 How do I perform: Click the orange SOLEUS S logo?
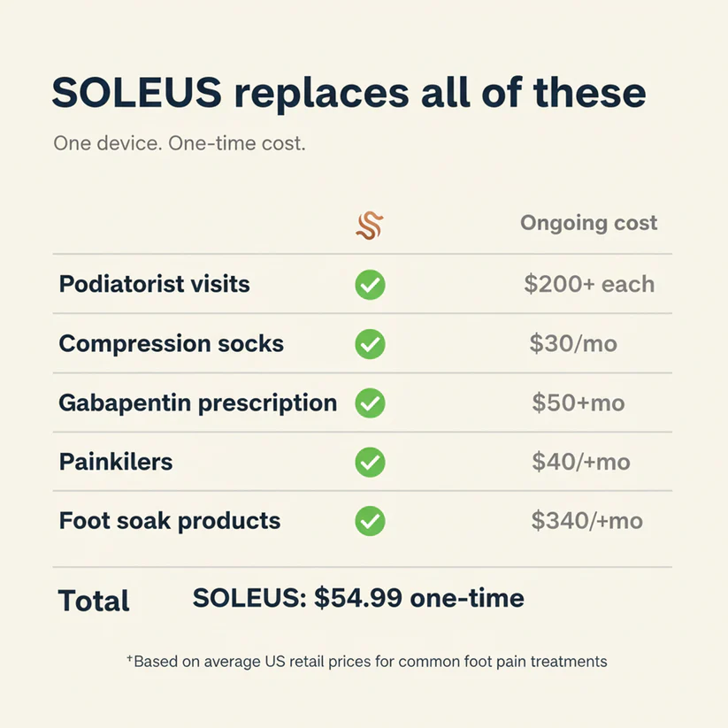click(370, 226)
